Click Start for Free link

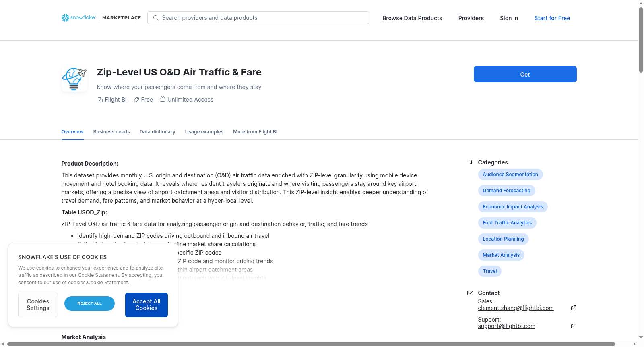click(x=552, y=18)
